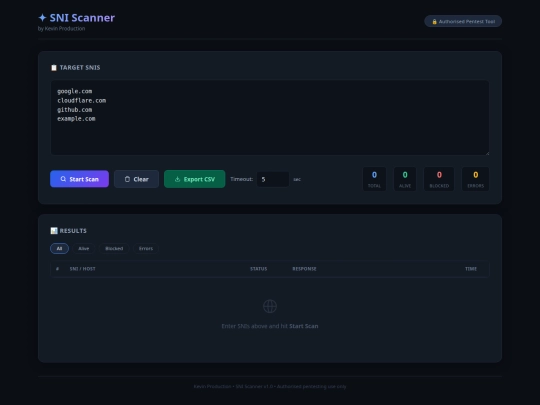Select the Alive results filter
The width and height of the screenshot is (540, 405).
84,248
